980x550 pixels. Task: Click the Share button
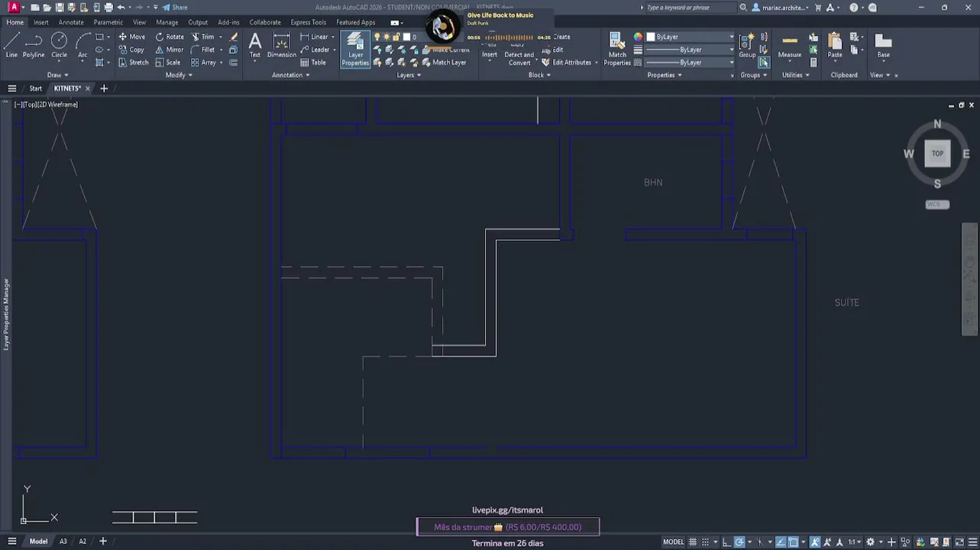point(175,8)
